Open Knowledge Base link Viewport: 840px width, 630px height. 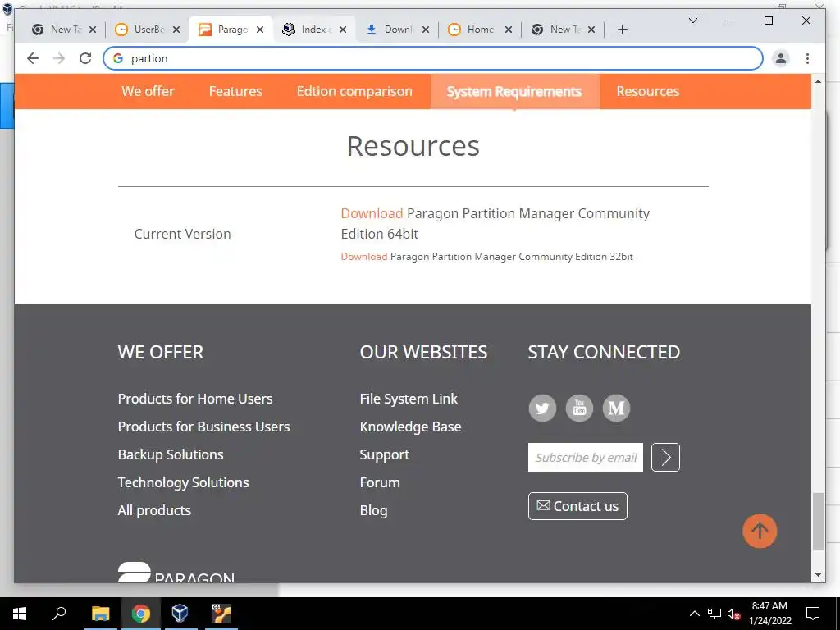pos(410,427)
